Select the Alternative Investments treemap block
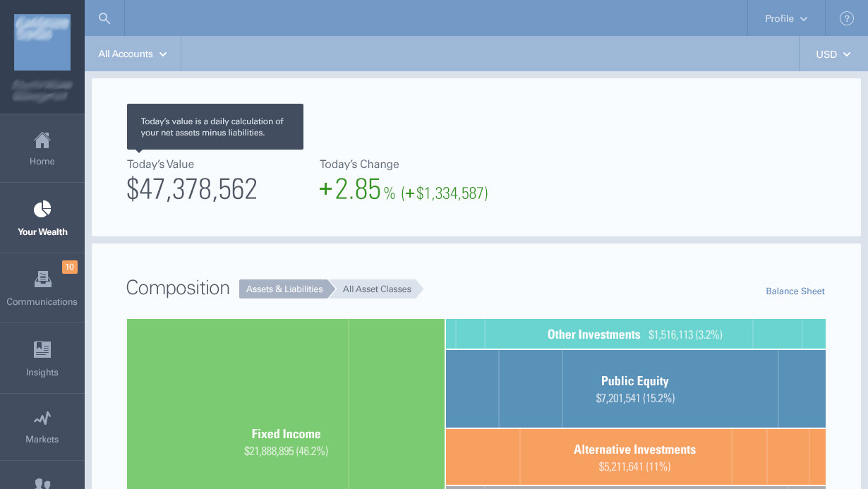This screenshot has width=868, height=489. click(635, 457)
